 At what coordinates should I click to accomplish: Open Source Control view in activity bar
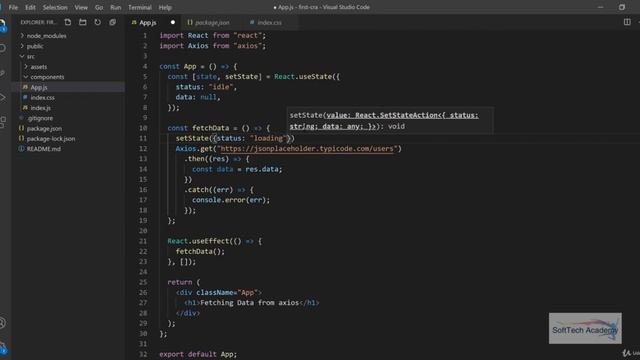(3, 73)
